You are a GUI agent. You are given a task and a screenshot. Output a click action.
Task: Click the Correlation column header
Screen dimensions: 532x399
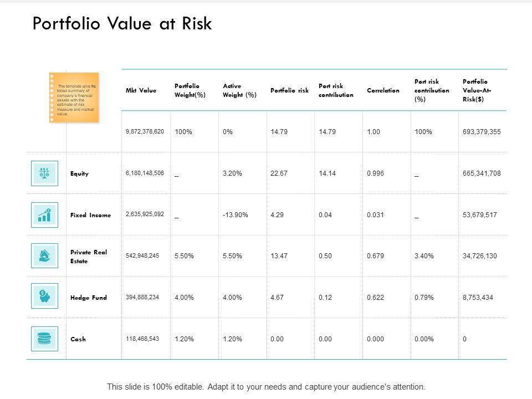(383, 90)
